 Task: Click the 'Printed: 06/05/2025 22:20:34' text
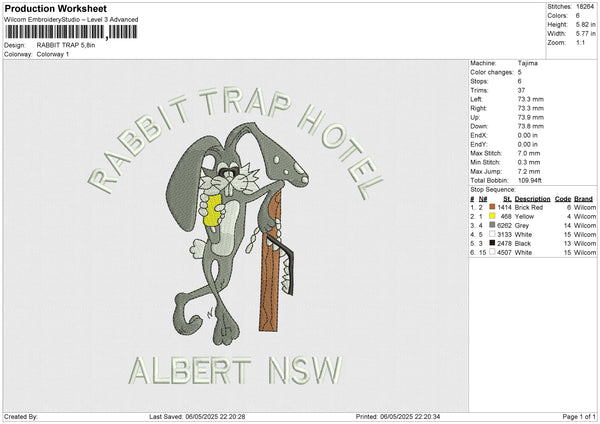click(x=398, y=417)
